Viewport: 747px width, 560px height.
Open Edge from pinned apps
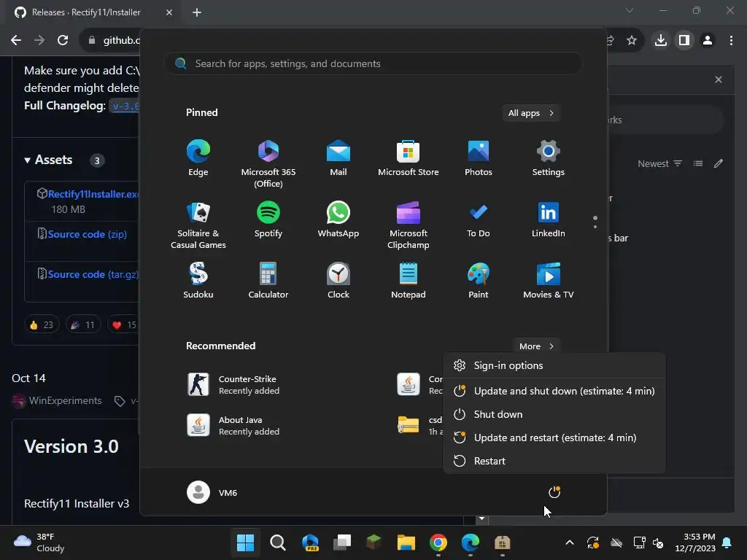[198, 158]
